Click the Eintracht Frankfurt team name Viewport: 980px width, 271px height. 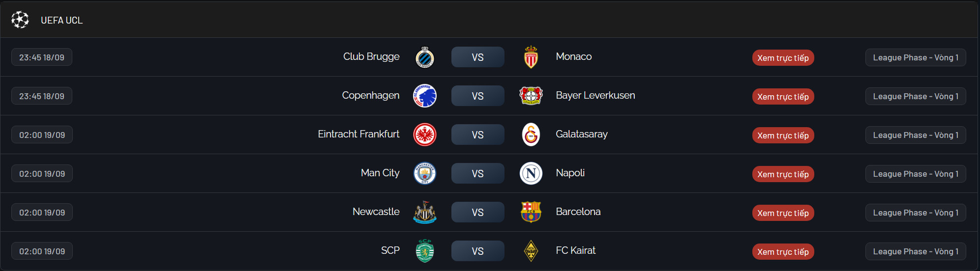coord(358,135)
